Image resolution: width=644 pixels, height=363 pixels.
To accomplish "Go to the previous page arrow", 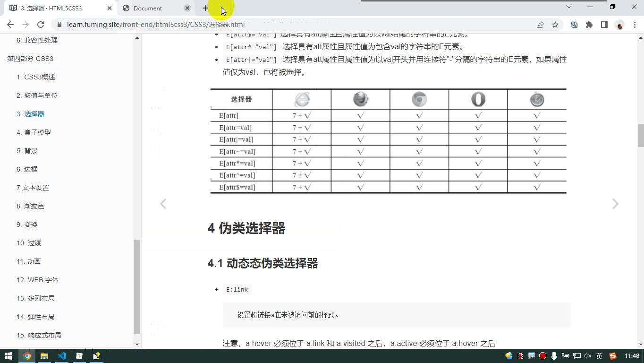I will pos(163,204).
